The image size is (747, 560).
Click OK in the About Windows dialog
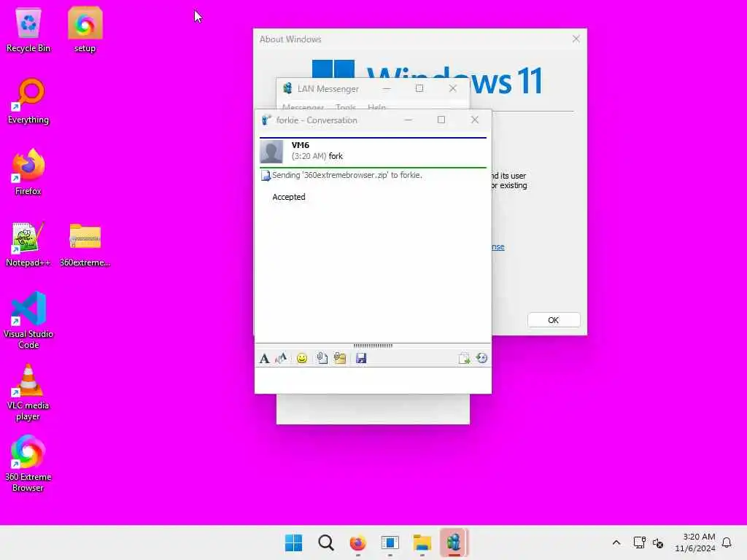[554, 320]
